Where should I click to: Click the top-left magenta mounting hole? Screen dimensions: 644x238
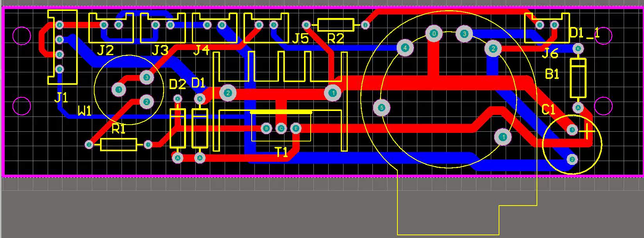coord(22,36)
